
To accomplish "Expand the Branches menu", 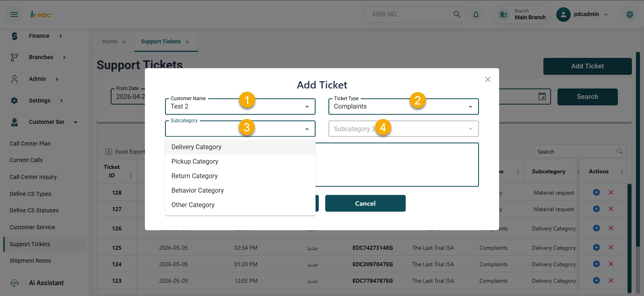I will (x=64, y=58).
